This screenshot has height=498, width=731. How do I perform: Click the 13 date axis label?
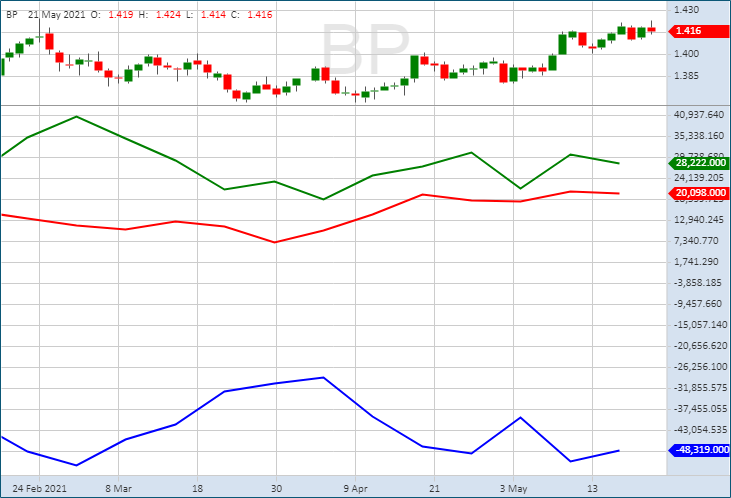tap(592, 488)
